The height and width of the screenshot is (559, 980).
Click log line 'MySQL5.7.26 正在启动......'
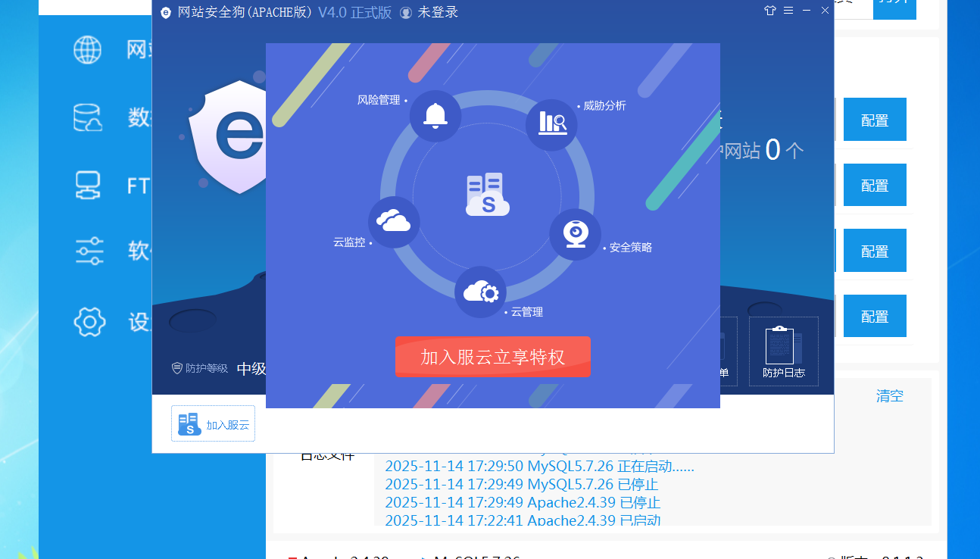(539, 466)
